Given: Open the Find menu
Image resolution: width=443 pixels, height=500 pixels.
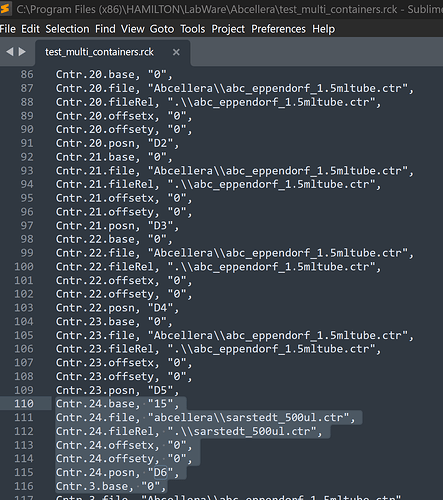Looking at the screenshot, I should (x=105, y=29).
